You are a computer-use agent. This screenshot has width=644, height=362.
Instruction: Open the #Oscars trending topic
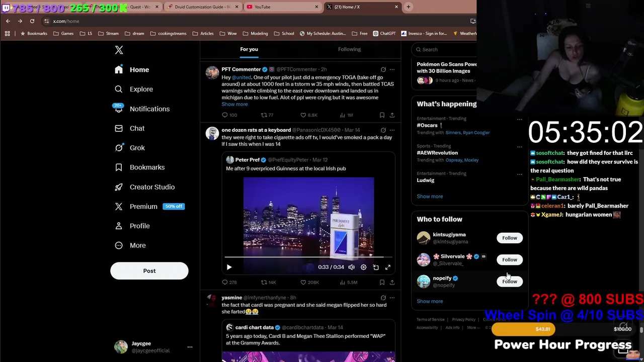click(x=430, y=126)
